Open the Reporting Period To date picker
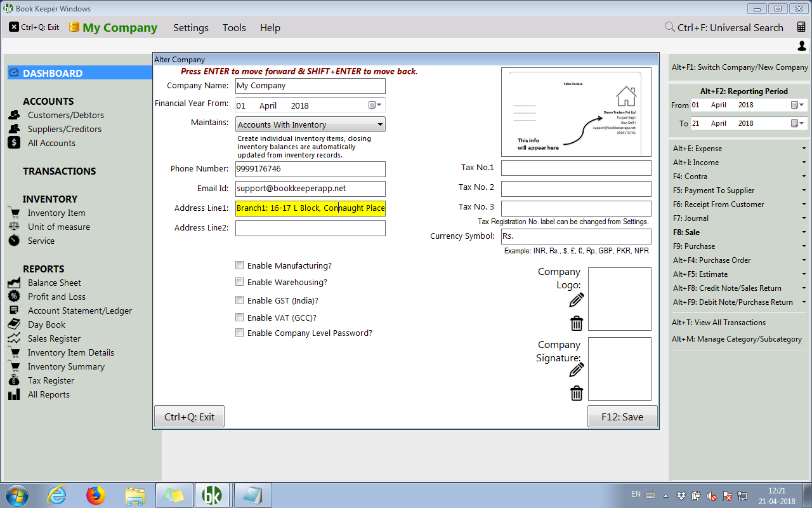This screenshot has width=812, height=508. pyautogui.click(x=797, y=123)
